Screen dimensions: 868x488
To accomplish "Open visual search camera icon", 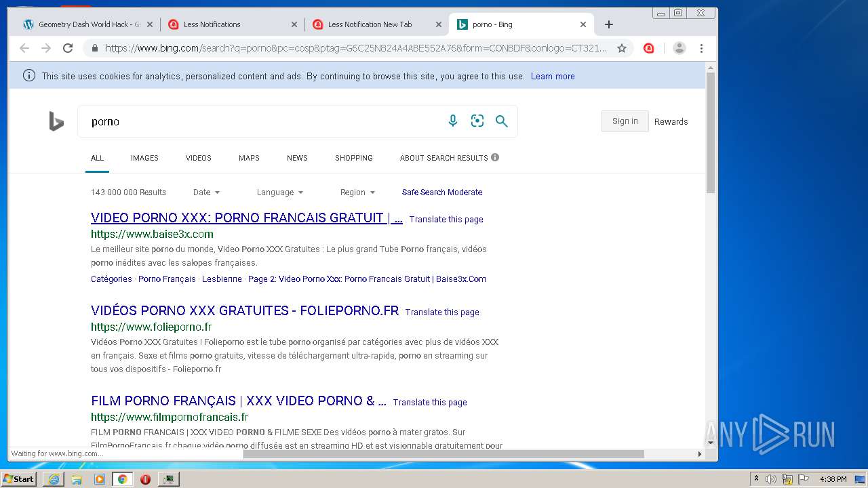I will pos(477,121).
